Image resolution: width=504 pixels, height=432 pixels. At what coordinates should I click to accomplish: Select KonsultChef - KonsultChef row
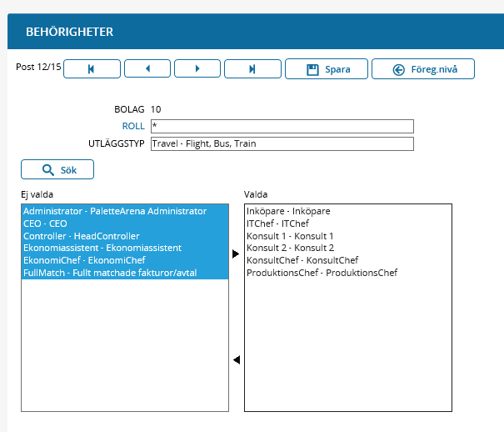coord(348,260)
